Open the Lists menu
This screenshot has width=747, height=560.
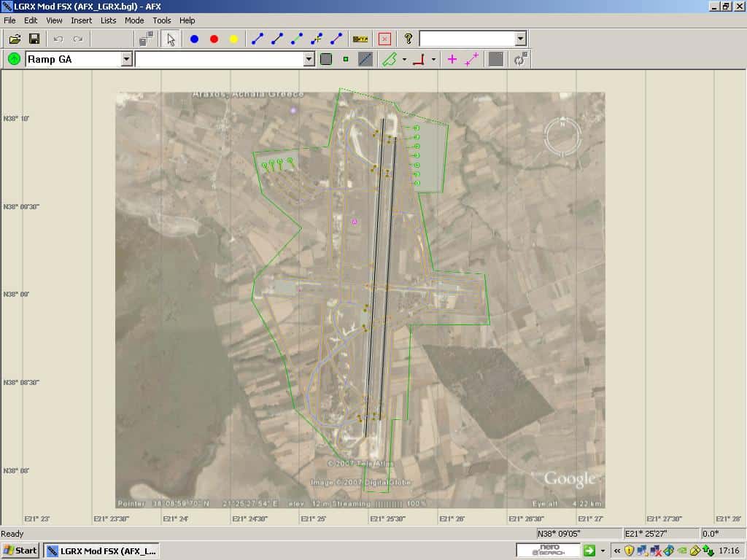coord(108,20)
